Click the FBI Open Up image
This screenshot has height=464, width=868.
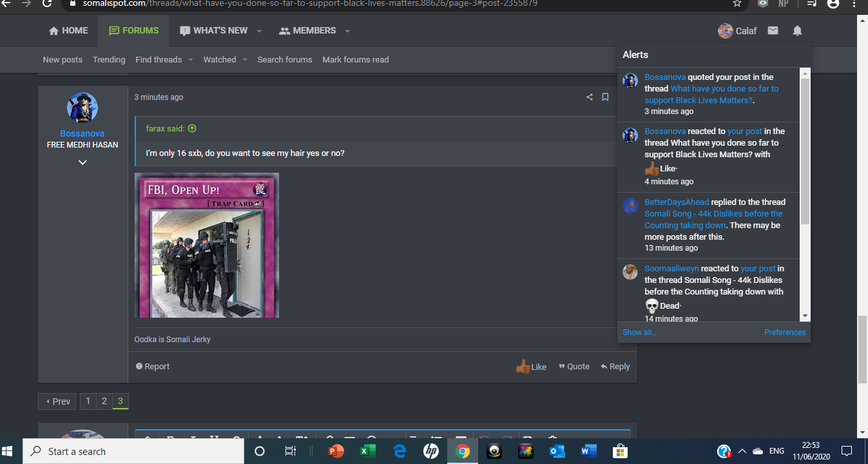tap(207, 245)
